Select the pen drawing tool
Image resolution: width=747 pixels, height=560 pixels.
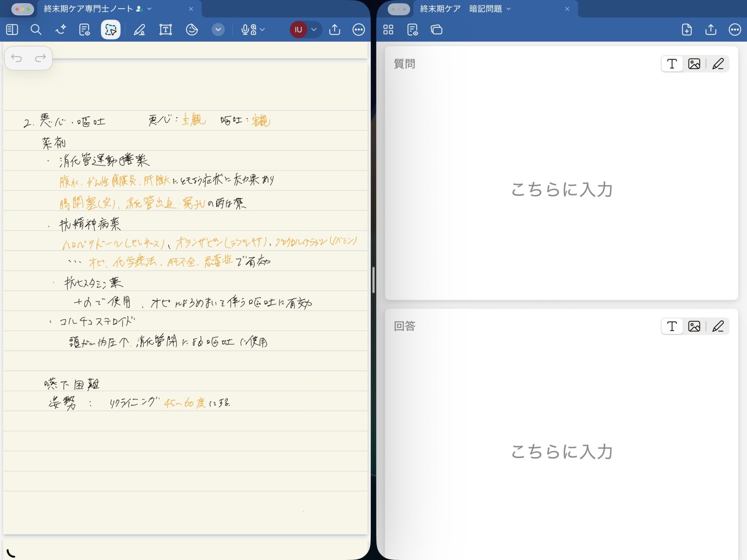[x=139, y=30]
